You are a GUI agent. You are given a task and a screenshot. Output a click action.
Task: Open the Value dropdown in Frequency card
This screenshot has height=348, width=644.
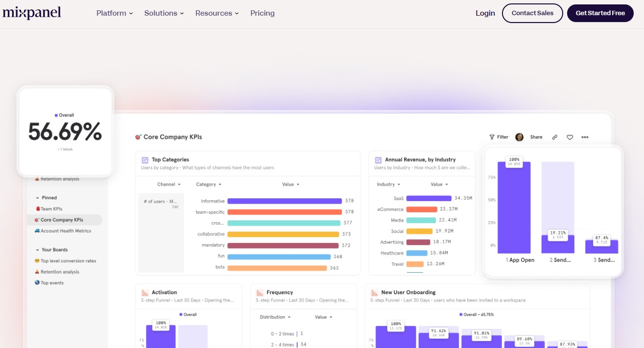[x=324, y=317]
